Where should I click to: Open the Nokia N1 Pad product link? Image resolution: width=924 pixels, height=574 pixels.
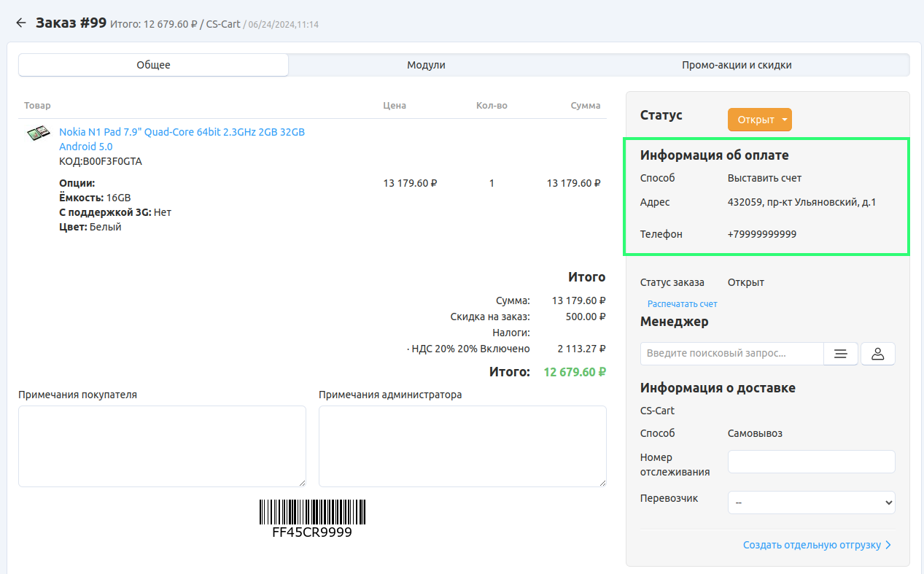(182, 132)
